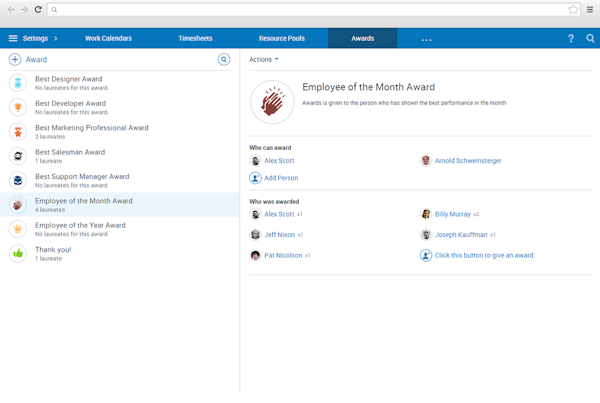Select Best Salesman Award in the list
The width and height of the screenshot is (600, 403).
coord(70,152)
